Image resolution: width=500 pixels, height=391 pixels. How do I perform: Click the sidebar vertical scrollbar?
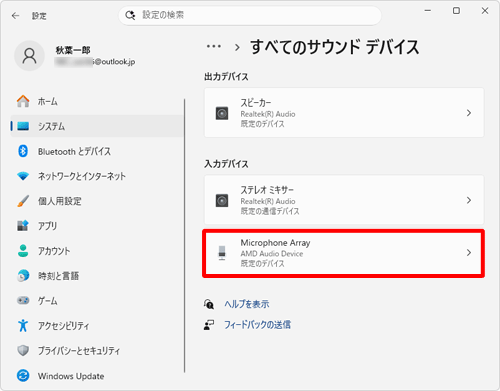pyautogui.click(x=184, y=235)
